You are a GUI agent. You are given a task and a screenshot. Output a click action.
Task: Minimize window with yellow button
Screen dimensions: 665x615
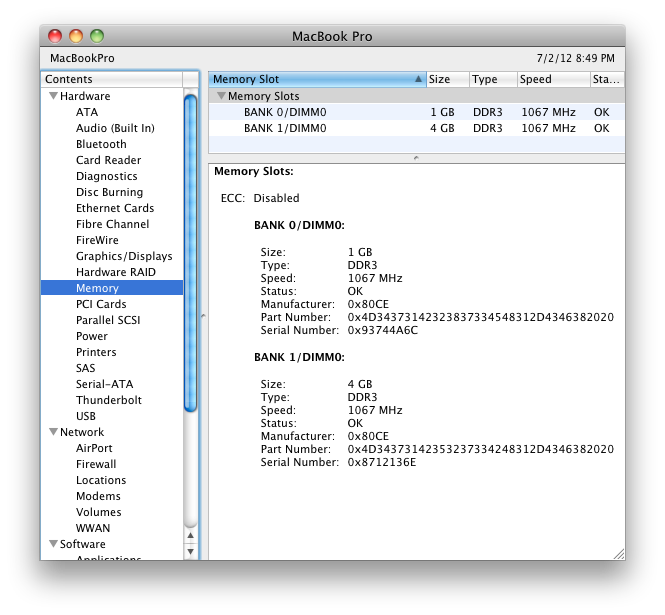(76, 36)
